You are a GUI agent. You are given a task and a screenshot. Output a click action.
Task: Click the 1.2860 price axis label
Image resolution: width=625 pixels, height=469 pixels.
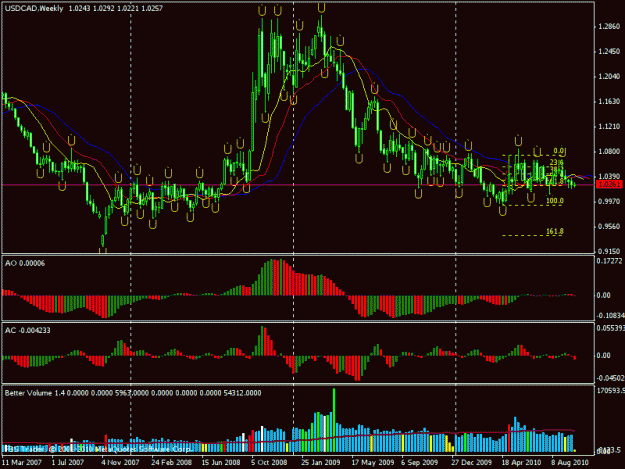(609, 27)
